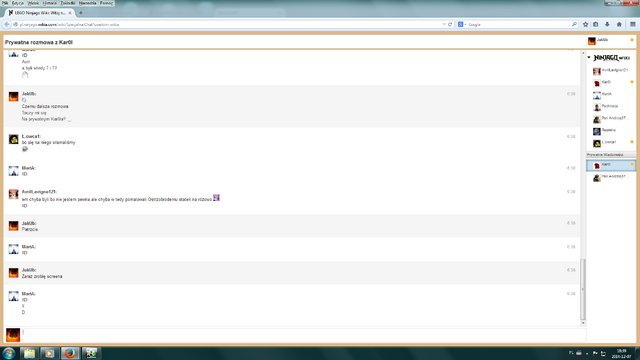Screen dimensions: 640x360
Task: Open the Edycja menu
Action: click(x=18, y=3)
